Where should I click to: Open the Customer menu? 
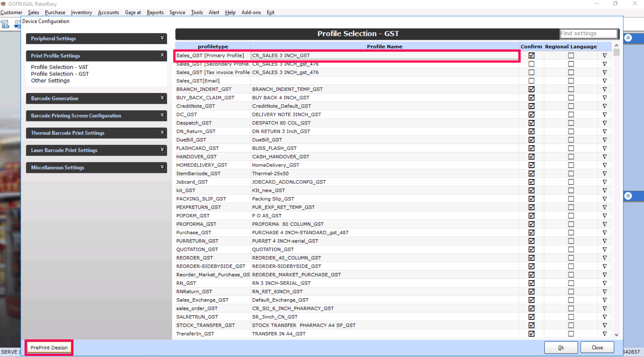click(x=11, y=12)
